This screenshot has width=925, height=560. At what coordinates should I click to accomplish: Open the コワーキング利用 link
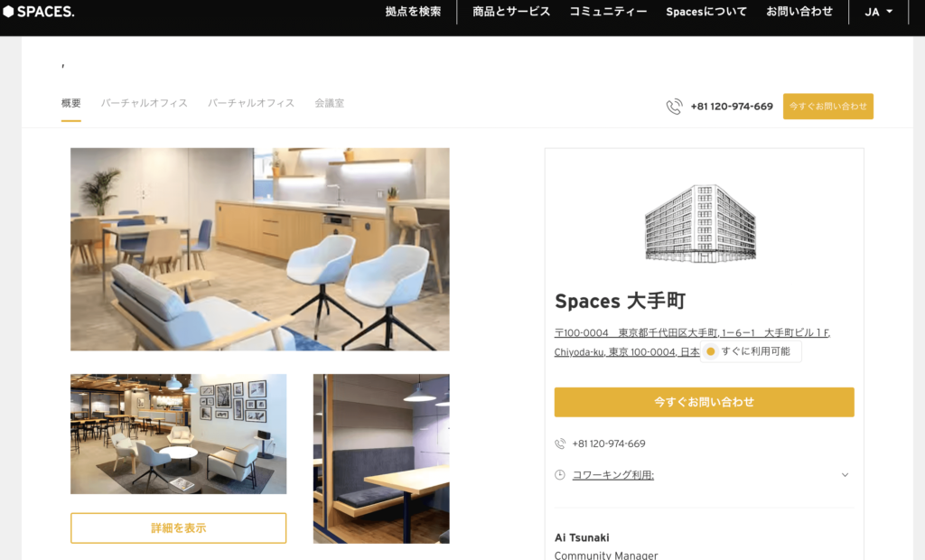tap(613, 475)
